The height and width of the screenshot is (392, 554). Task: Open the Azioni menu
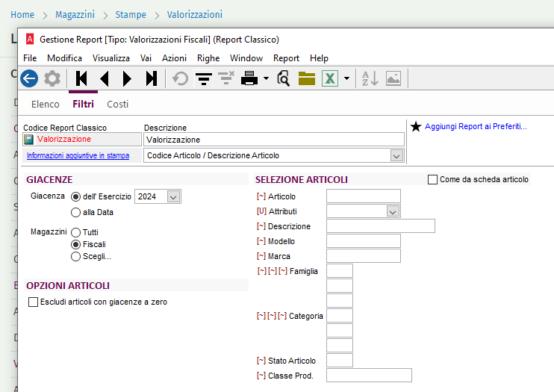tap(174, 58)
